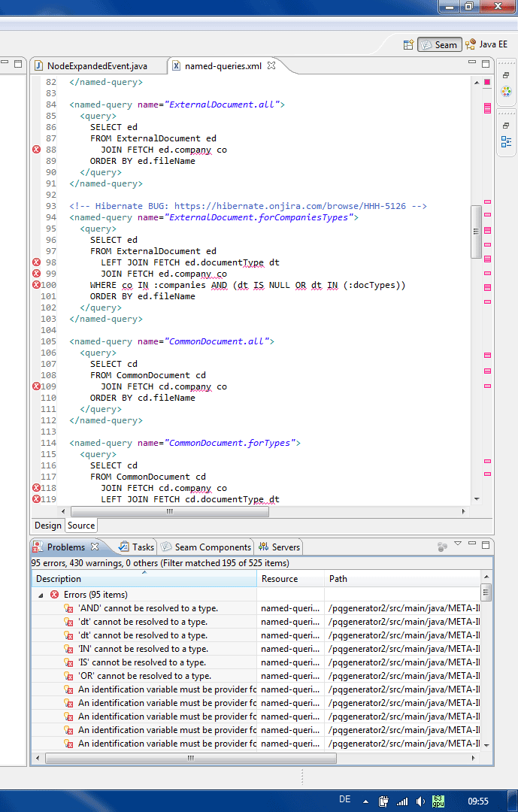Switch to the Java EE perspective
The height and width of the screenshot is (812, 518).
point(486,44)
